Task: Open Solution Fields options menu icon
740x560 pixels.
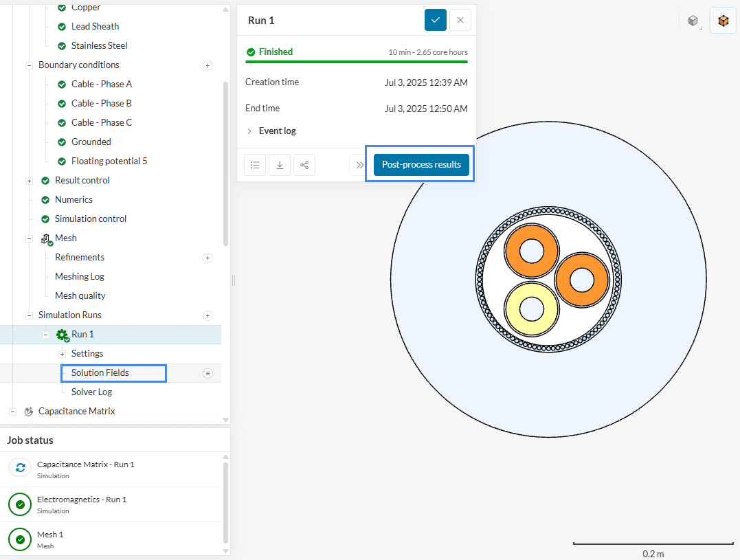Action: coord(208,373)
